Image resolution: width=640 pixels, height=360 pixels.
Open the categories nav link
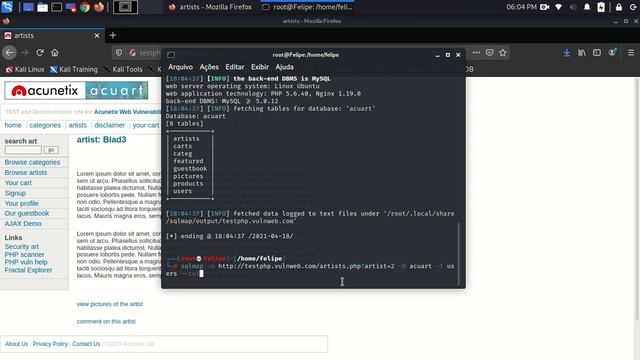point(45,125)
